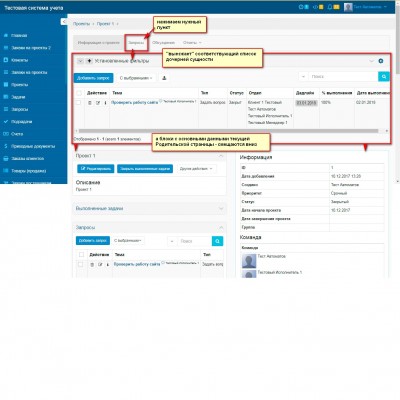Open the user account dropdown in the header

370,7
